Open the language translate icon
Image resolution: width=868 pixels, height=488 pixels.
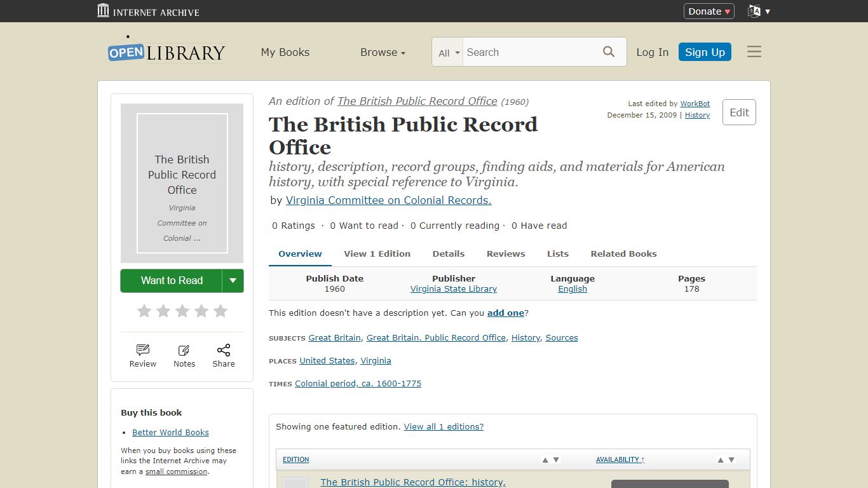754,11
